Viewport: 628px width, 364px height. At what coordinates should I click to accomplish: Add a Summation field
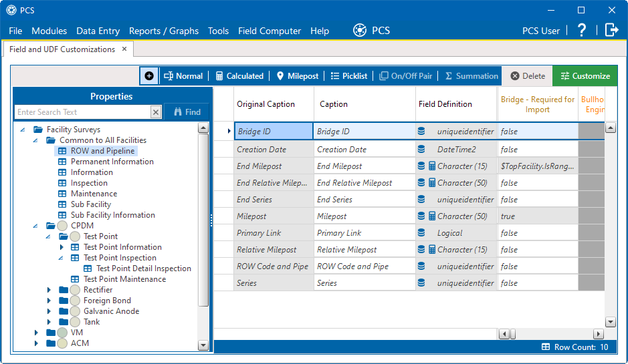point(472,76)
